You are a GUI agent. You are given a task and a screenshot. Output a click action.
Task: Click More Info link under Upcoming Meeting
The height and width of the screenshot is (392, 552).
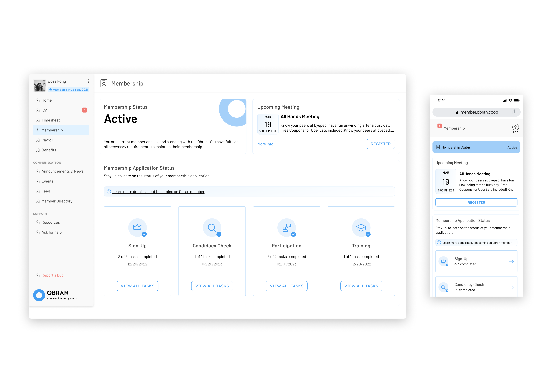click(x=265, y=144)
